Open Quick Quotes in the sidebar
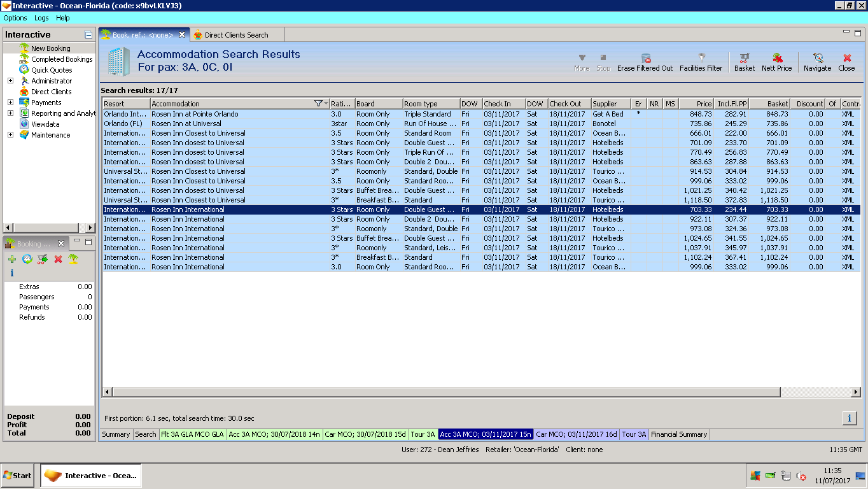Image resolution: width=868 pixels, height=489 pixels. [x=52, y=70]
